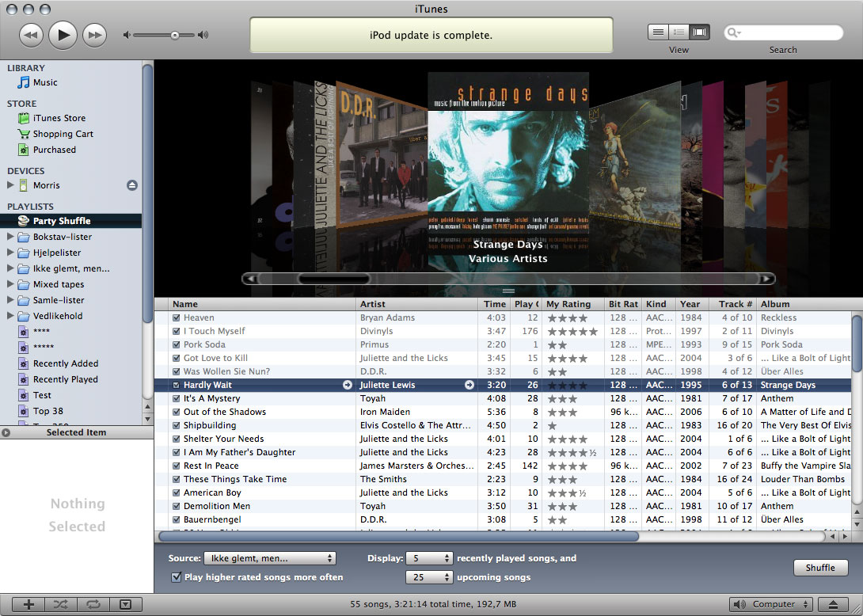
Task: Click the Shuffle button
Action: coord(820,568)
